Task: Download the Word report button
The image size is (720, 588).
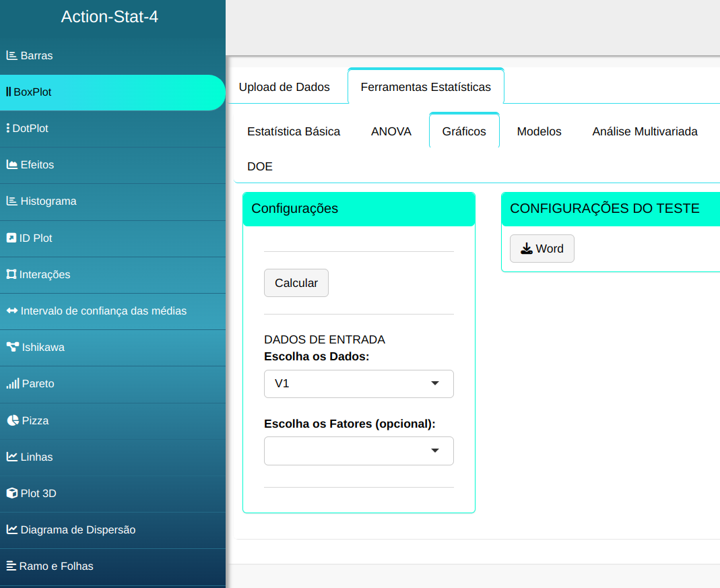Action: click(542, 249)
